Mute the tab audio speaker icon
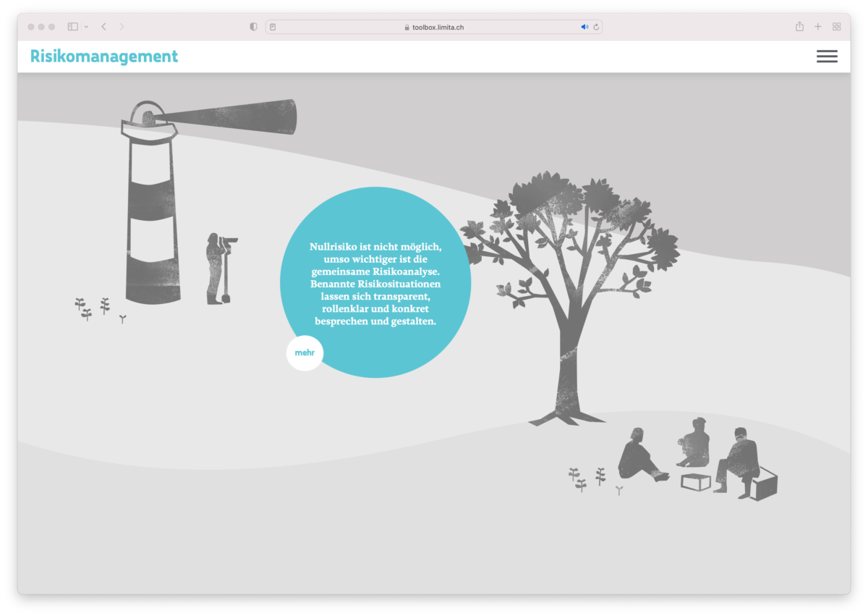 click(x=584, y=27)
